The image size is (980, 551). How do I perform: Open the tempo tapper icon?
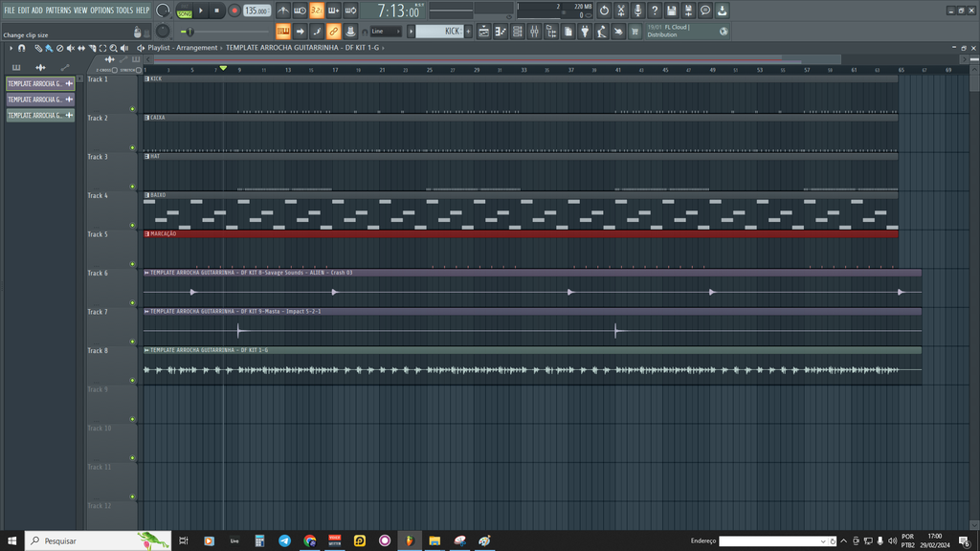[x=602, y=32]
